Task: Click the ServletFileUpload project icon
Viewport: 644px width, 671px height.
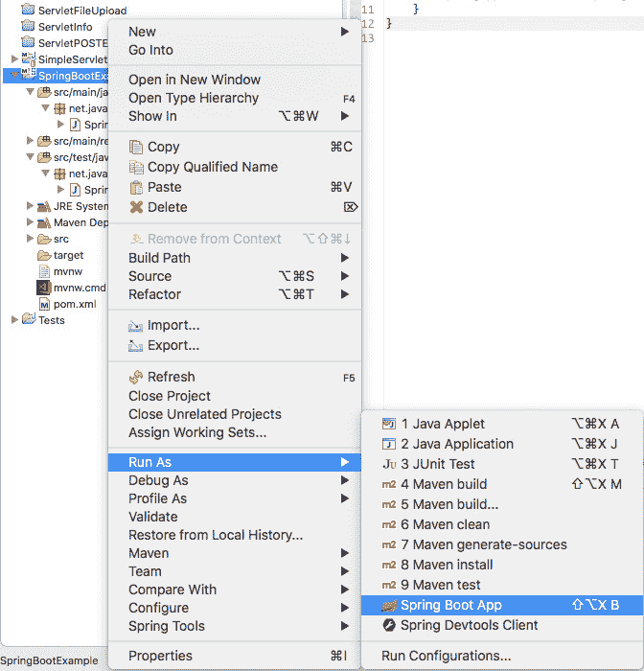Action: pos(28,10)
